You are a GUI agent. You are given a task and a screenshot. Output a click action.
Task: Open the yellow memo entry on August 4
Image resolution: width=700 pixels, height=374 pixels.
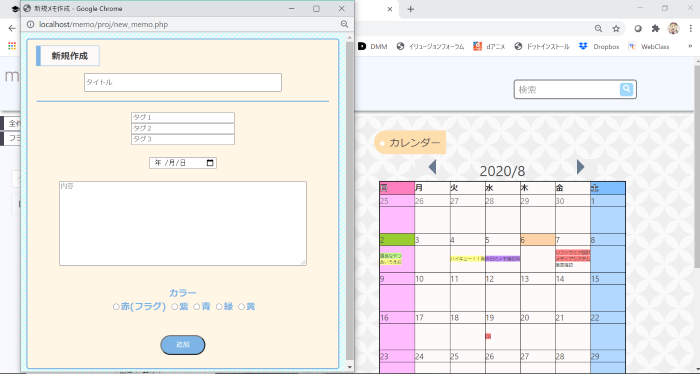point(467,258)
